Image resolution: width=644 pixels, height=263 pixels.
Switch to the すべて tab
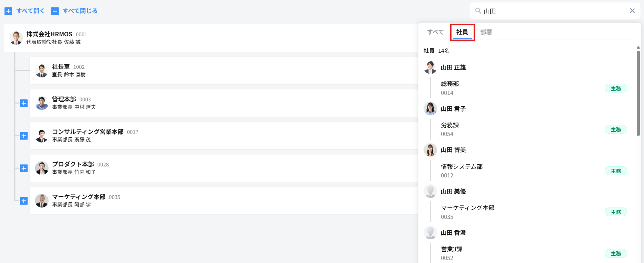click(x=435, y=32)
